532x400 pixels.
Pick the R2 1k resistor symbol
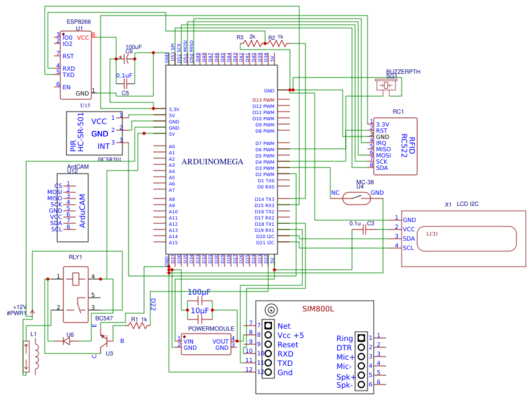[x=277, y=44]
